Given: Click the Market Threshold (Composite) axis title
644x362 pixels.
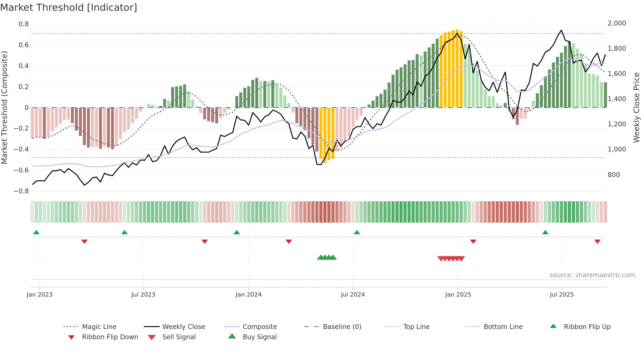Looking at the screenshot, I should point(4,108).
